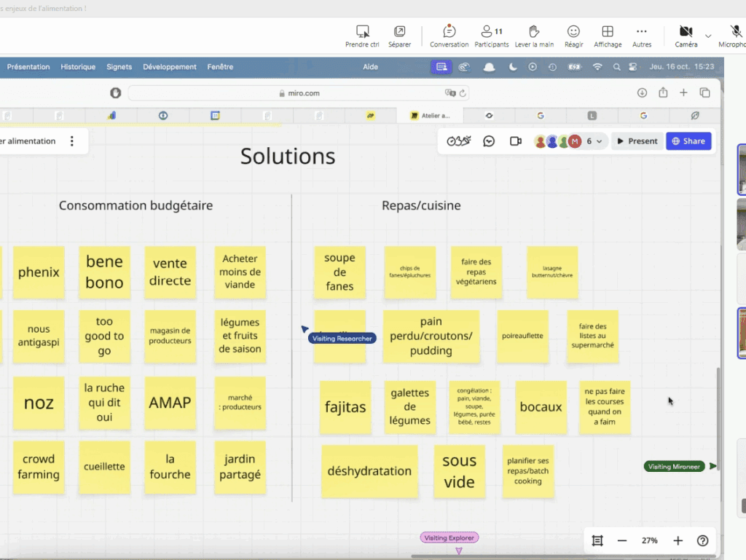Switch to the Atelier a... browser tab
746x560 pixels.
(430, 116)
